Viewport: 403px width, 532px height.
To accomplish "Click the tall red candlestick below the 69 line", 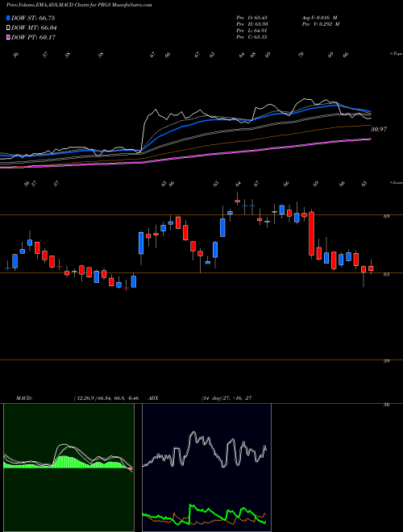I will [x=311, y=234].
